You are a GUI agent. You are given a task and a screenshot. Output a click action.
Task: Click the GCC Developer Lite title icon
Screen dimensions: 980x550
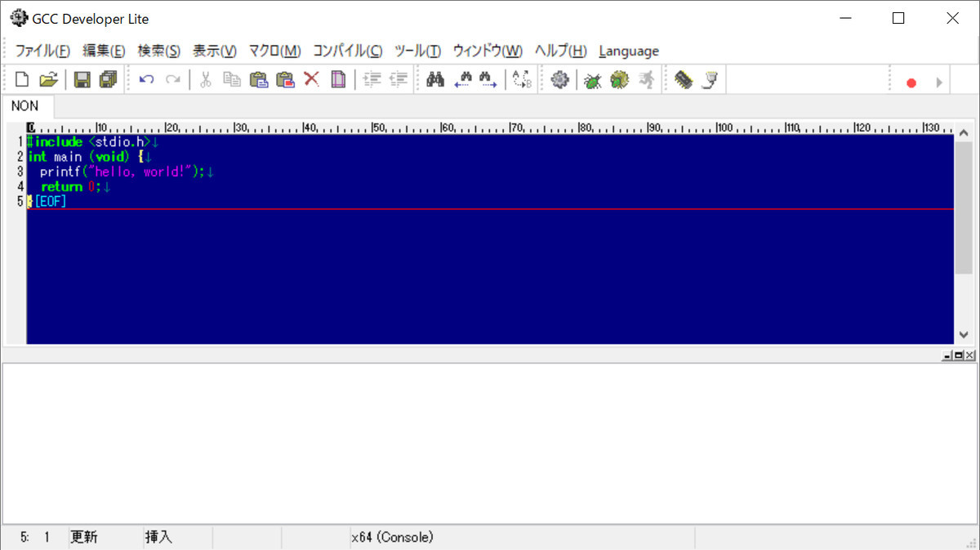click(18, 18)
